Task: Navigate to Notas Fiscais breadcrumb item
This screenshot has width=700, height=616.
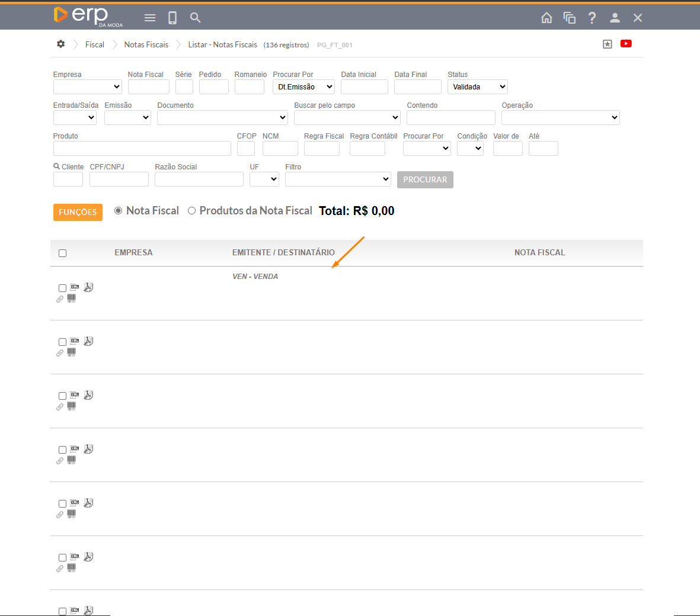Action: pos(146,45)
